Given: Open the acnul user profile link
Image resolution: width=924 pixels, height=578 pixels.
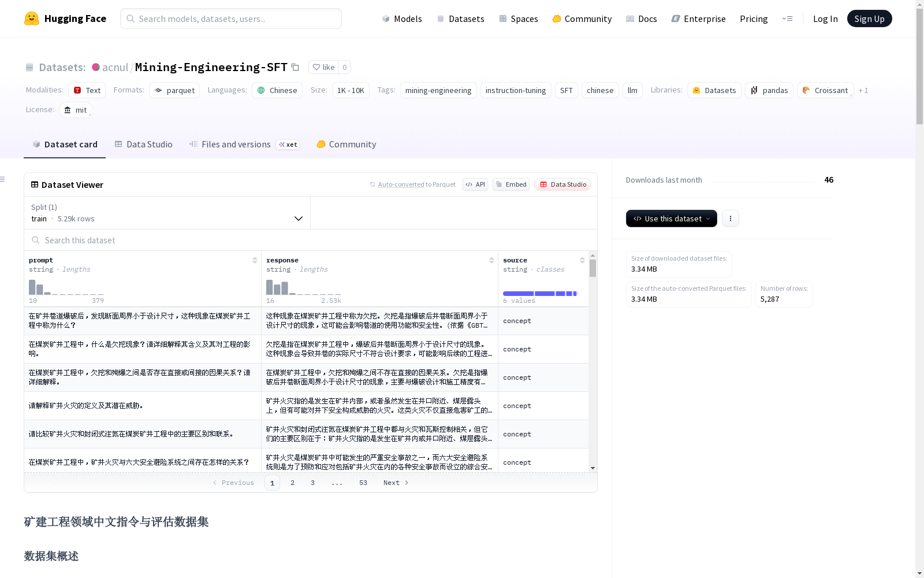Looking at the screenshot, I should (x=115, y=67).
